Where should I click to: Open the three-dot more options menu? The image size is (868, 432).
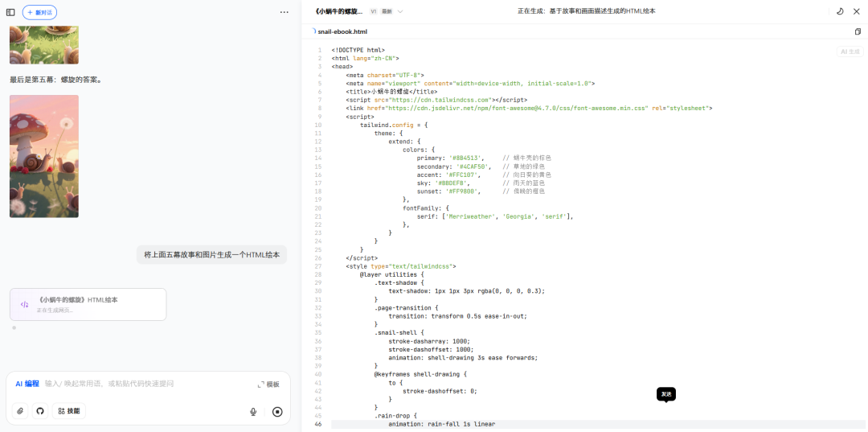point(284,12)
